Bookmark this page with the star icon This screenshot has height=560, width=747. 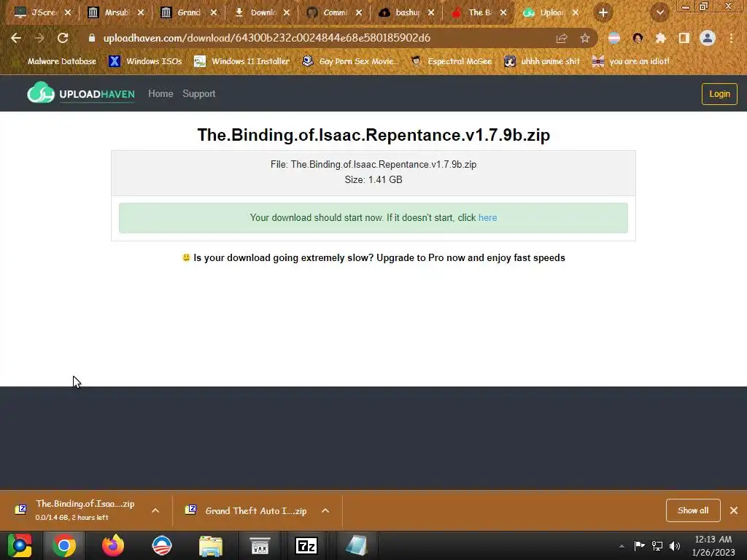[x=585, y=38]
